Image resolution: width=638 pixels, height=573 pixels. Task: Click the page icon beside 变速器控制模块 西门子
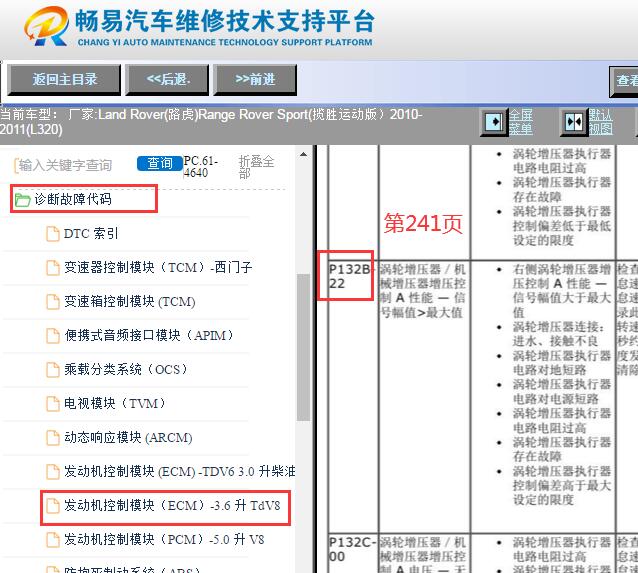click(x=52, y=268)
